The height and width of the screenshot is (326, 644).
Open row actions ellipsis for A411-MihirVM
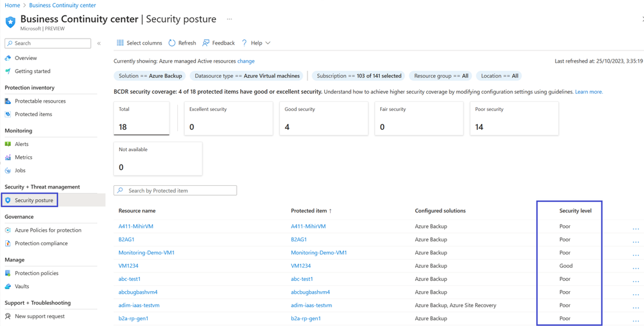pyautogui.click(x=636, y=229)
